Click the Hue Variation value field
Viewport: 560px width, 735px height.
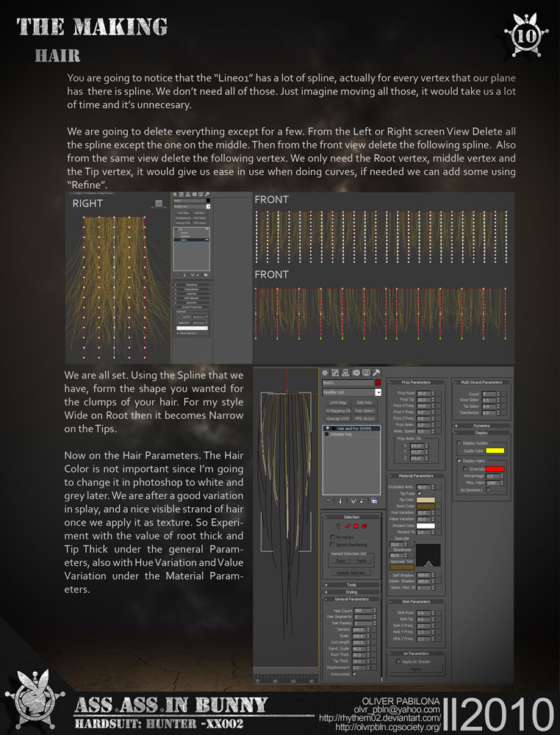point(423,513)
